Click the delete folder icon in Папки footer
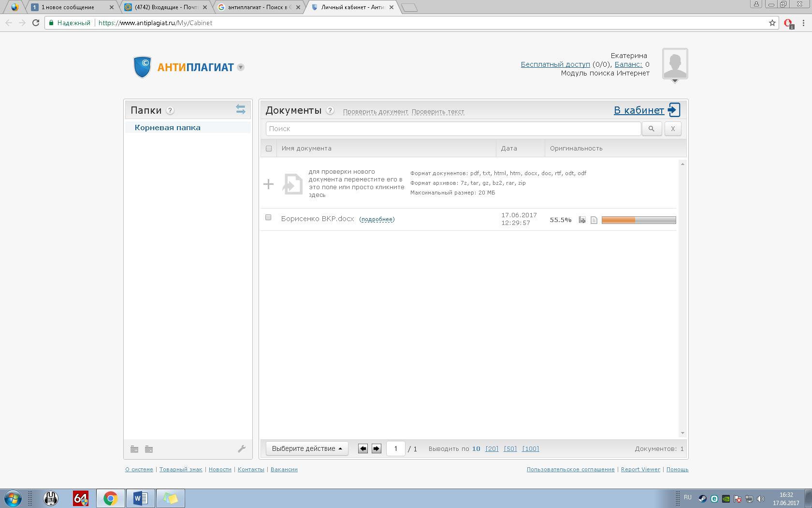This screenshot has width=812, height=508. point(149,449)
